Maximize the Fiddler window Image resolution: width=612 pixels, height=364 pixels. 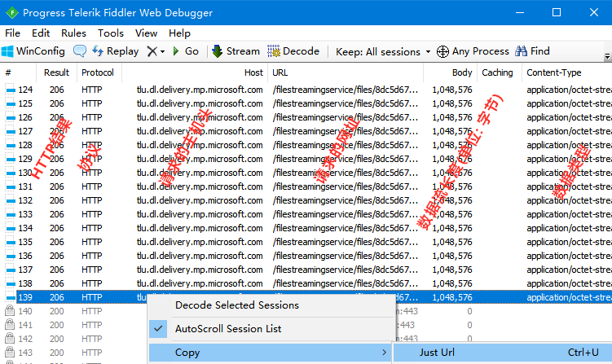(x=557, y=12)
